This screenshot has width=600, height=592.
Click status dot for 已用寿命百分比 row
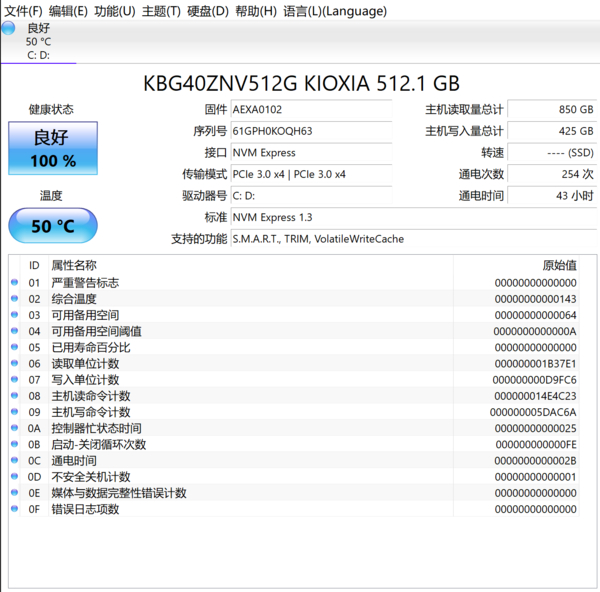pyautogui.click(x=15, y=347)
